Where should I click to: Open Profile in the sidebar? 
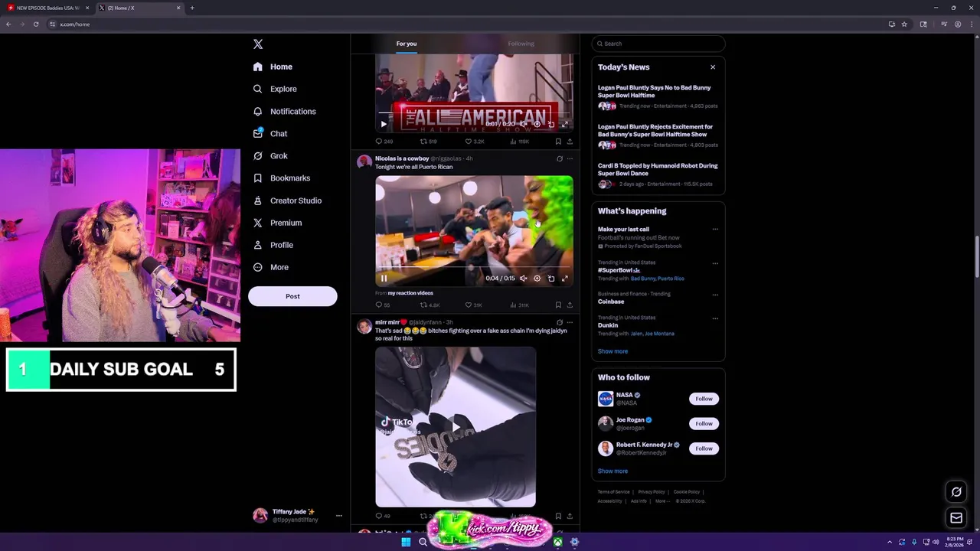[x=273, y=245]
